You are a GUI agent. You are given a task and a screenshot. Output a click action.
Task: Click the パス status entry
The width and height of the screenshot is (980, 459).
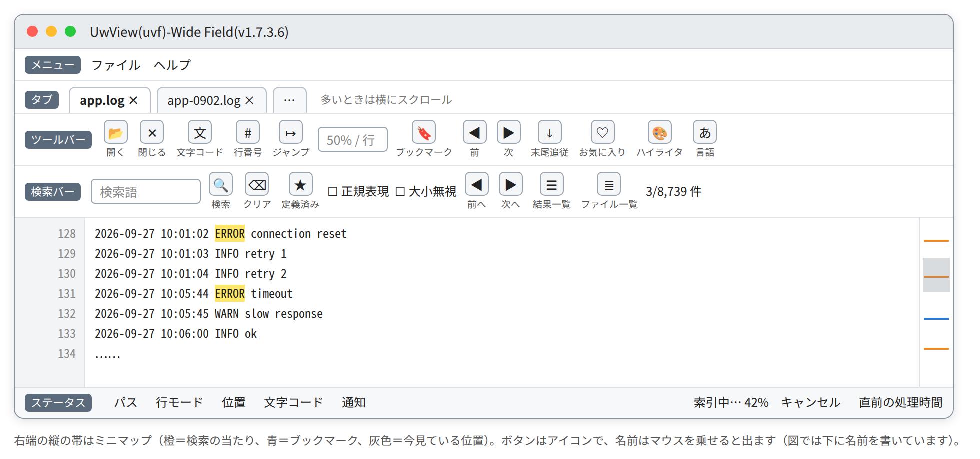pos(125,402)
